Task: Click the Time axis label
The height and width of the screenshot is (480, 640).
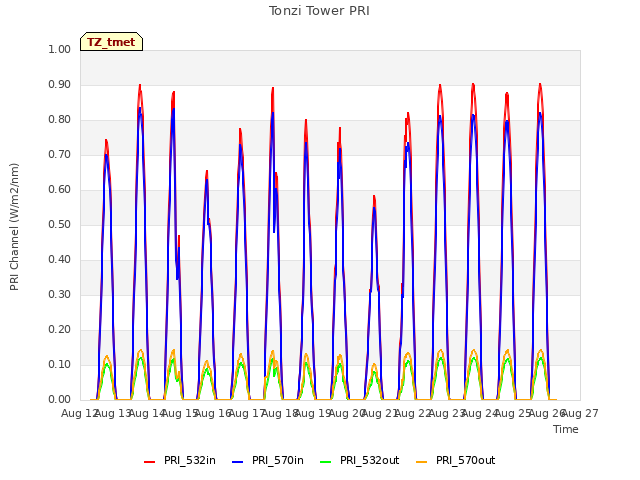Action: [566, 429]
